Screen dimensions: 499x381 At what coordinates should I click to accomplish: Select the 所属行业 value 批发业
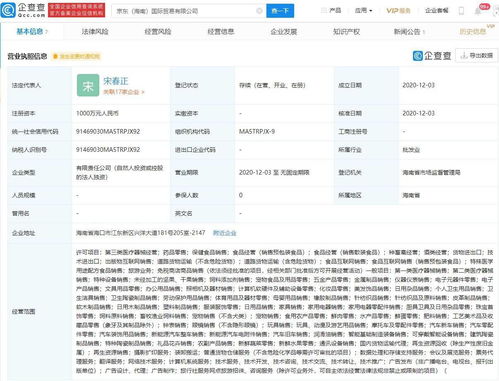point(411,150)
